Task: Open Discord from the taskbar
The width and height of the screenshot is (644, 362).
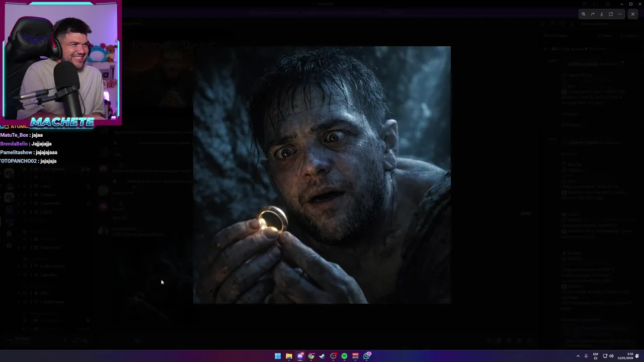Action: click(300, 356)
